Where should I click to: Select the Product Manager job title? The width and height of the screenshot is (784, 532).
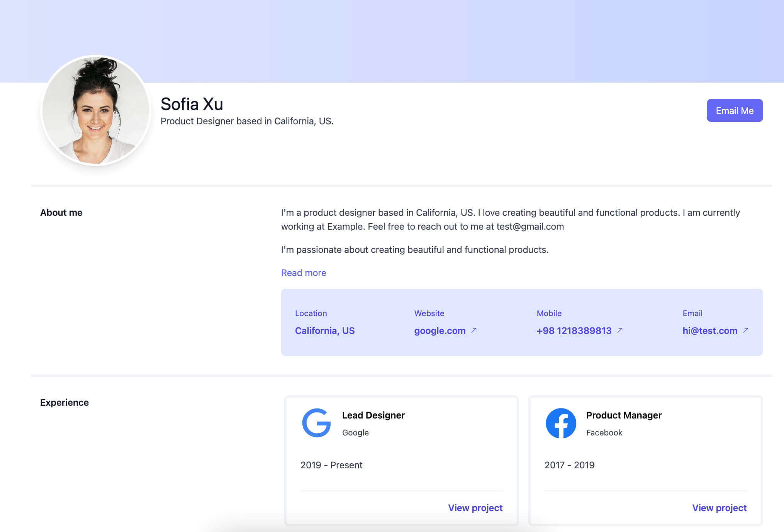click(624, 415)
